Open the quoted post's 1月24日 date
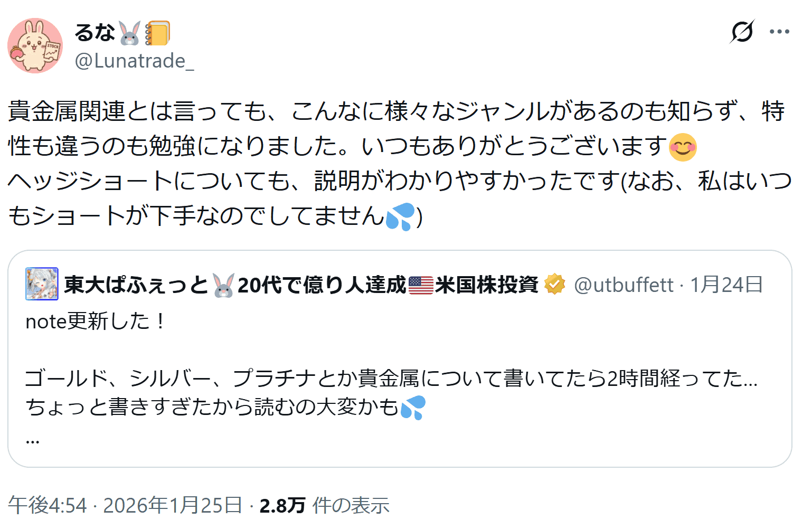This screenshot has height=529, width=812. 726,285
